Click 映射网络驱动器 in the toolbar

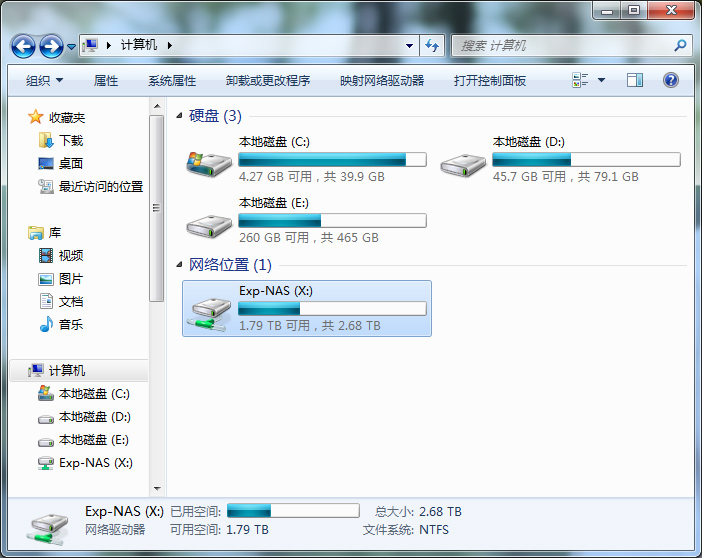coord(382,80)
